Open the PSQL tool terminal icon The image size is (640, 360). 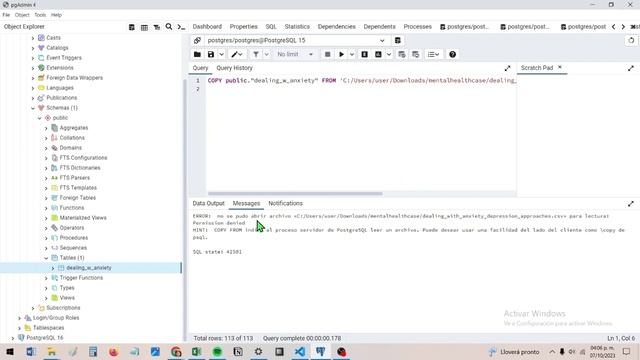coord(181,27)
